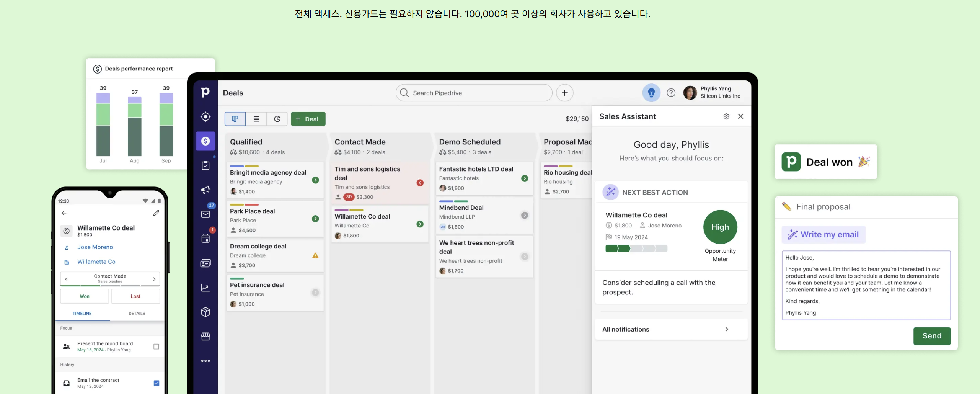Open the Pipedrive logo home icon

click(x=205, y=92)
